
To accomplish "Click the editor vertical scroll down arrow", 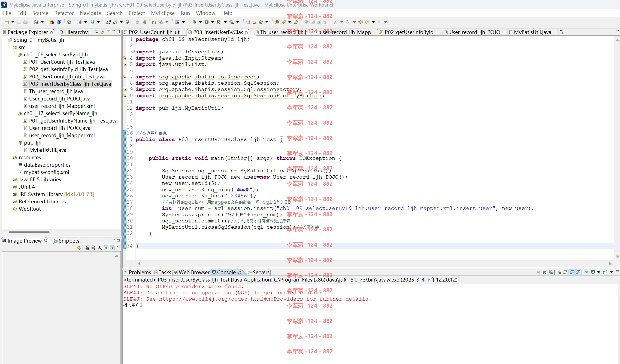I will [x=618, y=256].
